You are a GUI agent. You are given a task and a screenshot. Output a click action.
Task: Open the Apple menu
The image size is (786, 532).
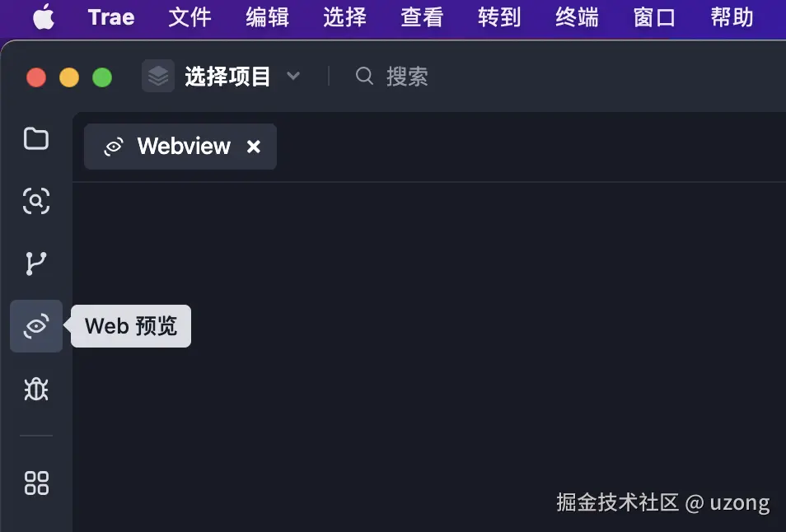tap(44, 17)
